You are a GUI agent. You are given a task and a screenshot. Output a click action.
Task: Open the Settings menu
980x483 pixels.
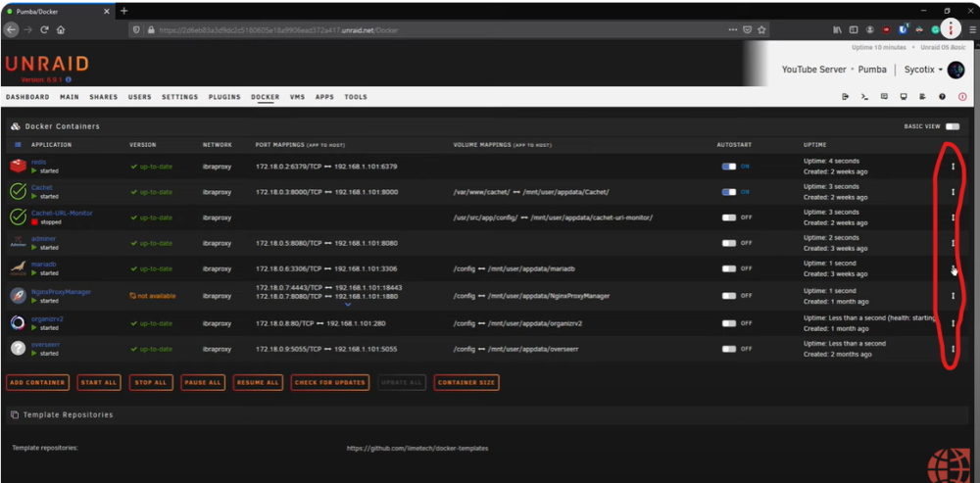pos(180,97)
